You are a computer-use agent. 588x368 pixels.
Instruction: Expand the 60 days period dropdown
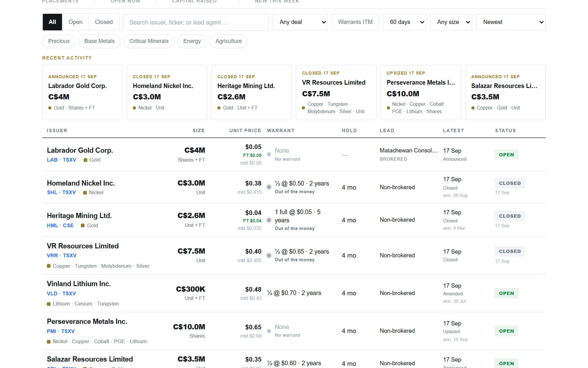[x=404, y=22]
